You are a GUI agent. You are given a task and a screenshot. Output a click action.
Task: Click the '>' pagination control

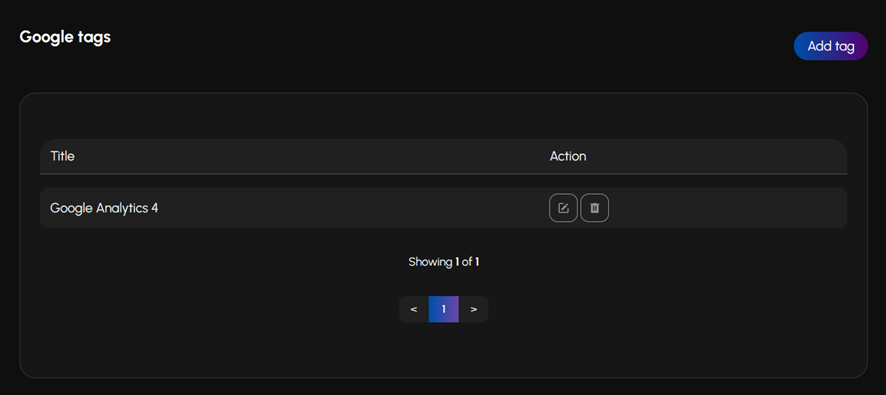coord(474,309)
